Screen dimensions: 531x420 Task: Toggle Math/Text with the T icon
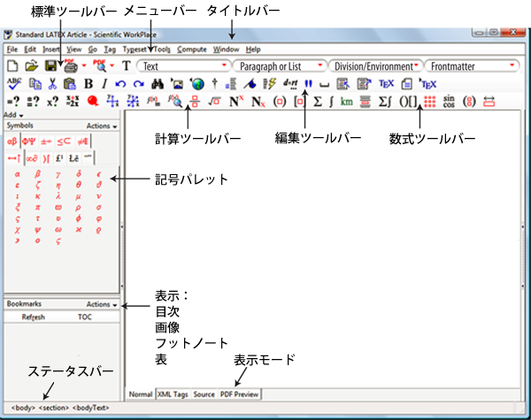(x=127, y=65)
